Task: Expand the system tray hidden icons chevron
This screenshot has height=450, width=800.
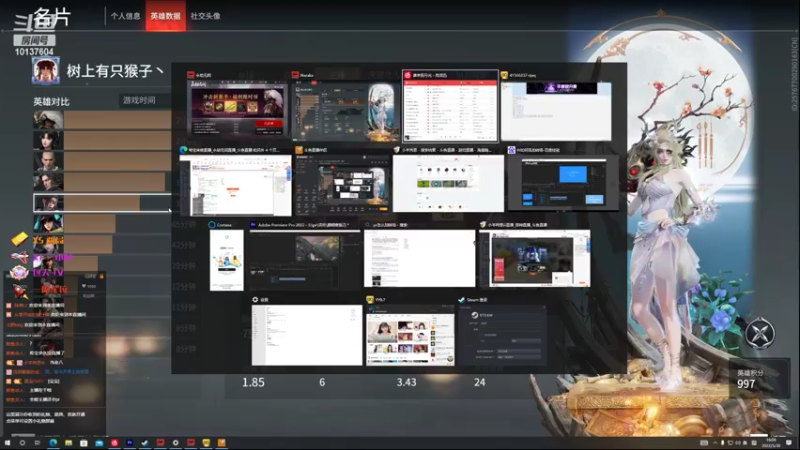Action: [x=715, y=443]
